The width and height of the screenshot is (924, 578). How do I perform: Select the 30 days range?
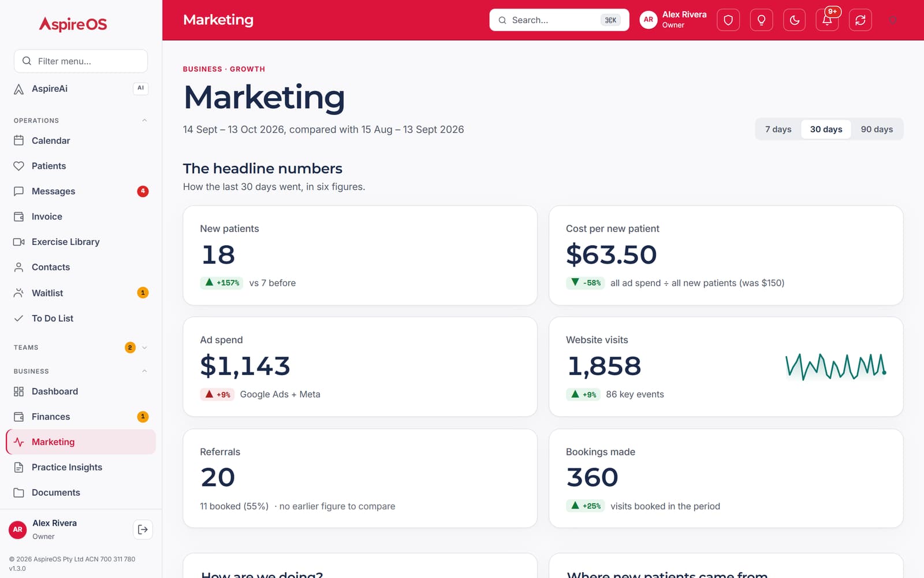point(826,129)
